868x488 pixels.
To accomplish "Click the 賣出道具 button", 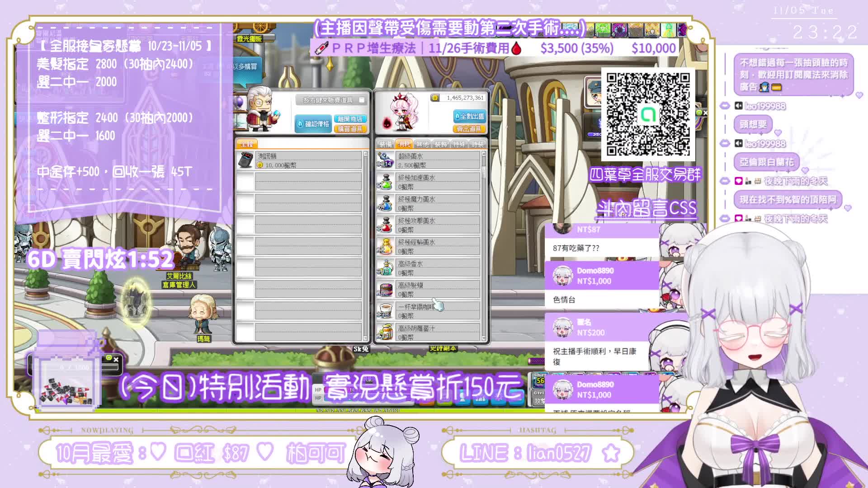I will 470,129.
